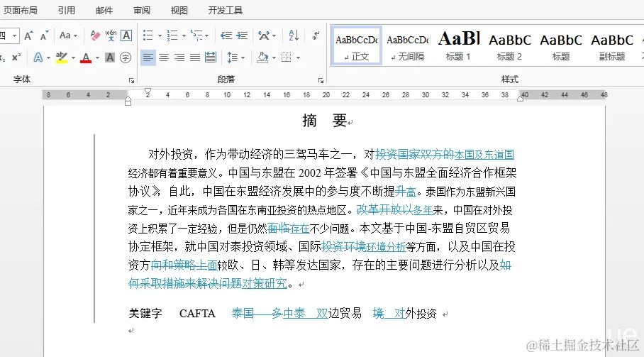The image size is (644, 357).
Task: Expand shading color dropdown arrow
Action: pos(274,58)
